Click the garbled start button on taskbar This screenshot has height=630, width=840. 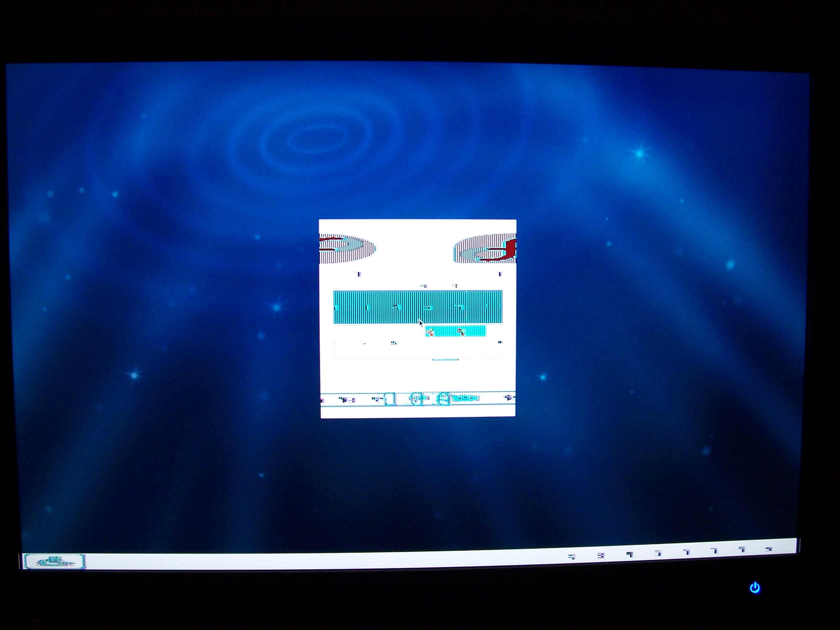point(54,561)
